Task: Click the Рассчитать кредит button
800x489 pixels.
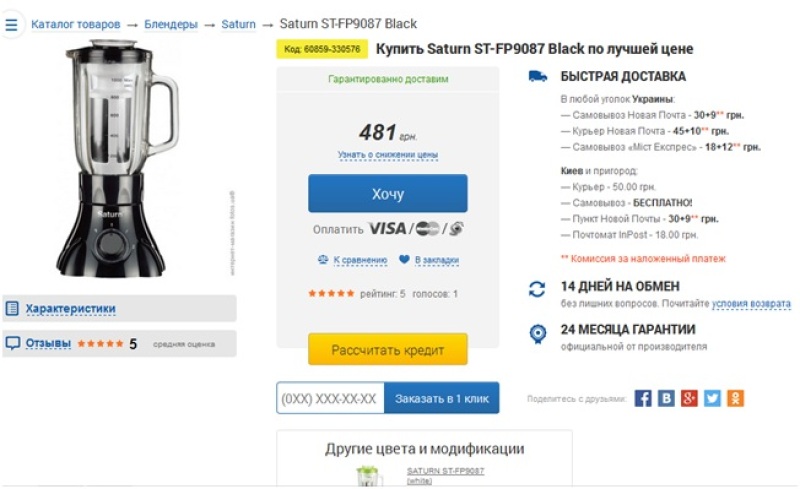Action: coord(387,349)
